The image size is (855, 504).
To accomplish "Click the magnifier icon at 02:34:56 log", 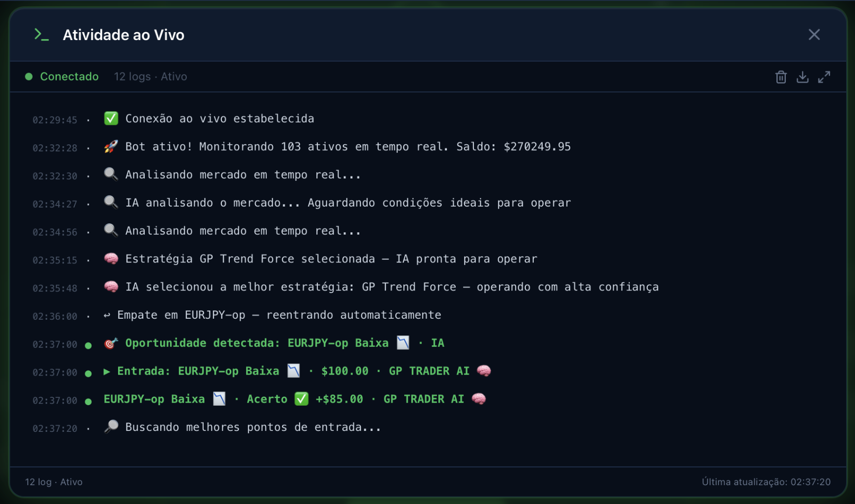I will click(x=111, y=230).
